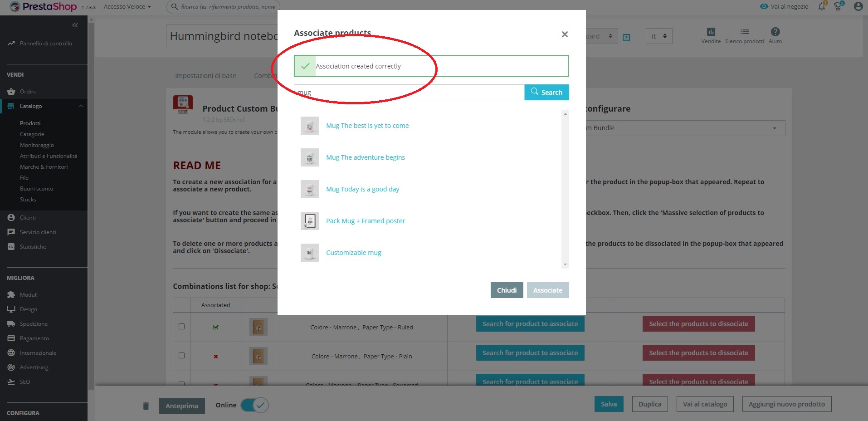
Task: Open Prodotti submenu item
Action: pyautogui.click(x=30, y=123)
